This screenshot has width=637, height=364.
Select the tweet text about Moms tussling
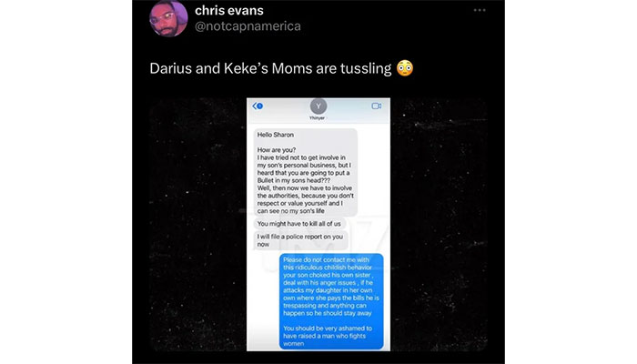tap(270, 68)
